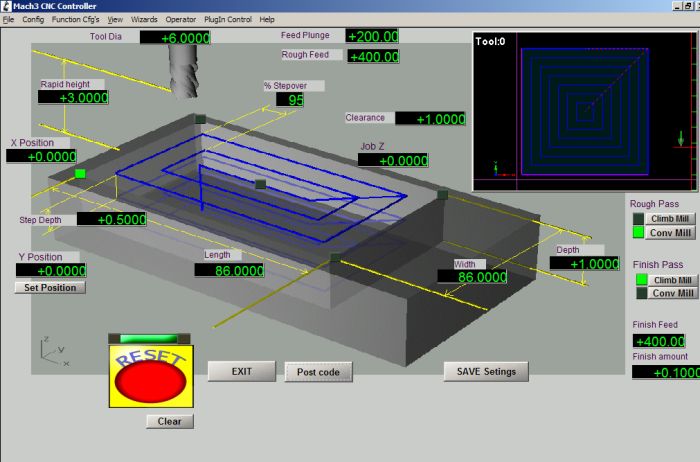The image size is (700, 462).
Task: Open the Wizards menu
Action: [144, 20]
